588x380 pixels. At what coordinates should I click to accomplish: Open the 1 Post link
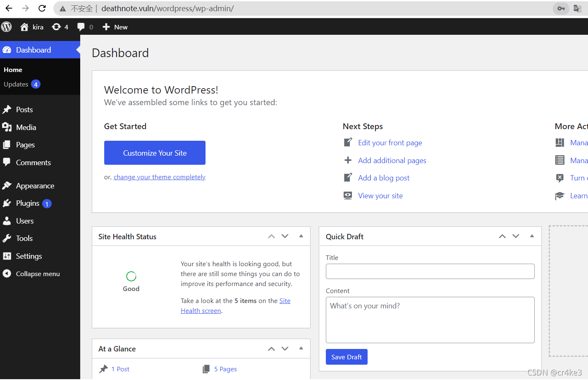pyautogui.click(x=120, y=369)
